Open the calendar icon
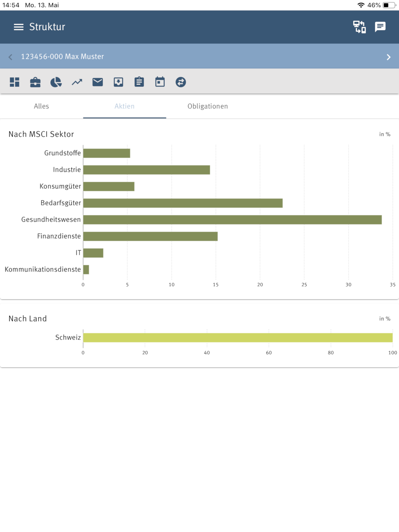The height and width of the screenshot is (532, 399). 160,82
